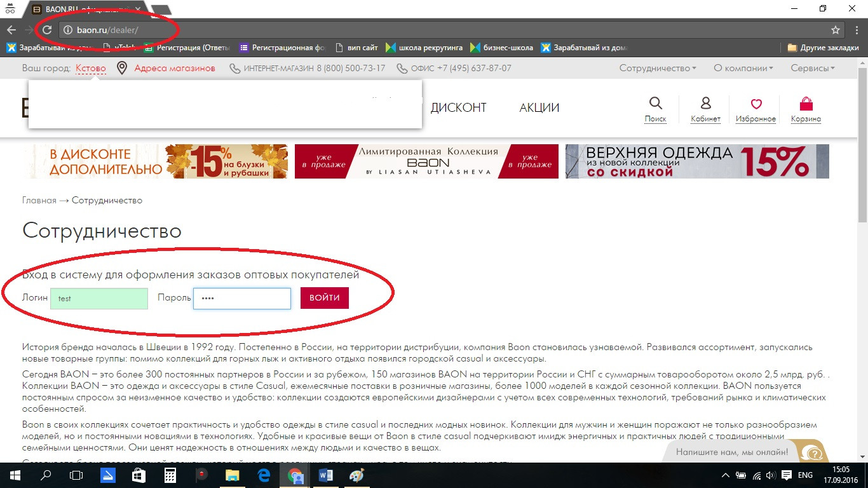Open the Регистрационная форма bookmark

pyautogui.click(x=282, y=48)
